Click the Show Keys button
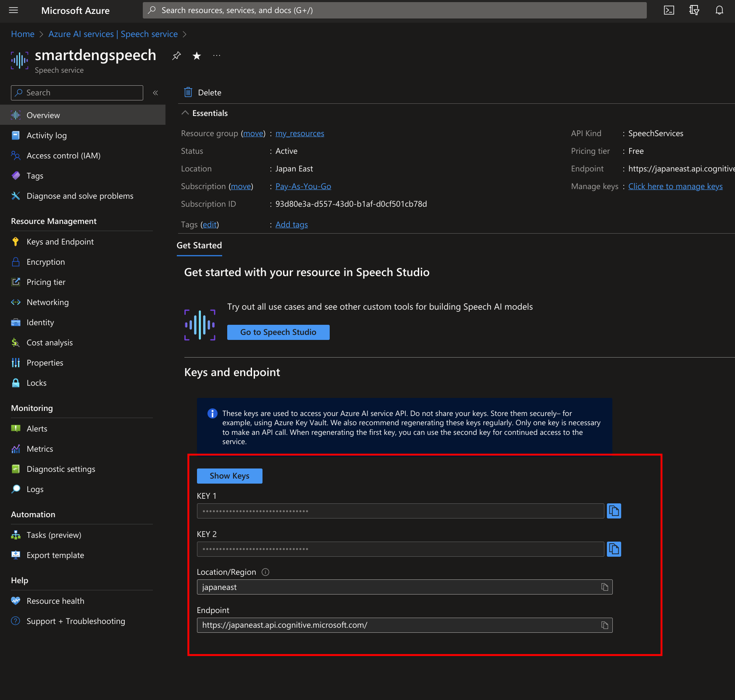735x700 pixels. point(229,476)
